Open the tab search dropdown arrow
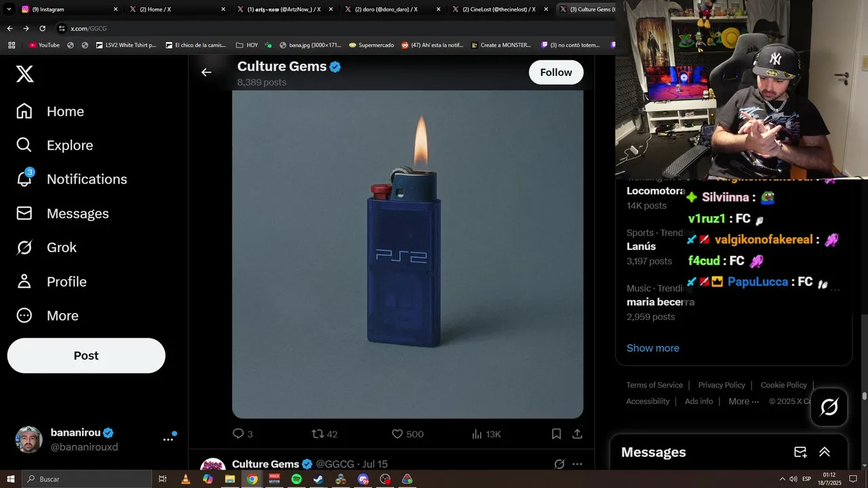Viewport: 868px width, 488px height. (x=7, y=9)
